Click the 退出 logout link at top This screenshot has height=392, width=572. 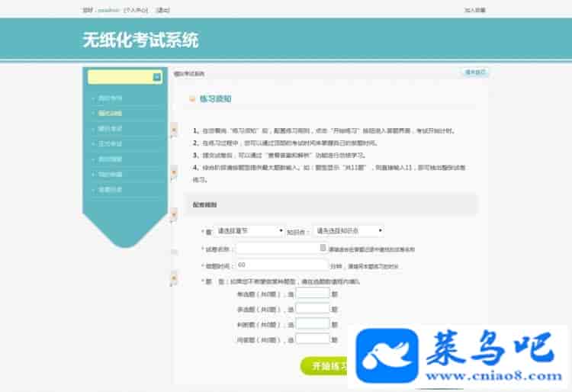pyautogui.click(x=163, y=10)
